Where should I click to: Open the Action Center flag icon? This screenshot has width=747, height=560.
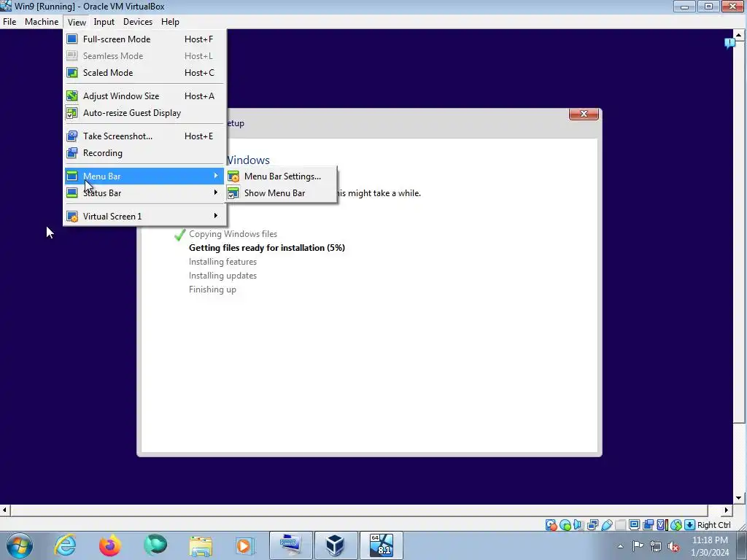coord(638,546)
